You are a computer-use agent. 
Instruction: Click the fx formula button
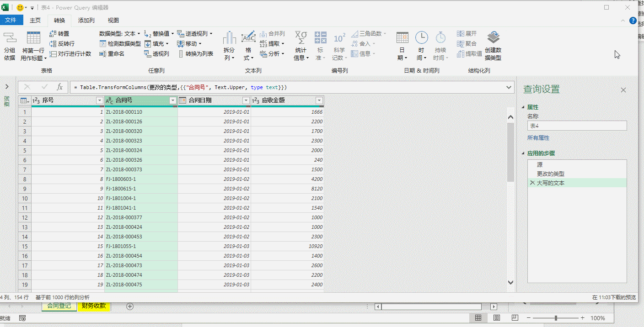coord(59,87)
